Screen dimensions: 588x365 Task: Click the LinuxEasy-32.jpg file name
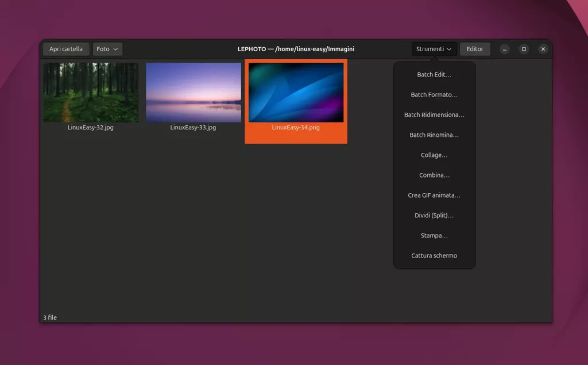[x=91, y=127]
